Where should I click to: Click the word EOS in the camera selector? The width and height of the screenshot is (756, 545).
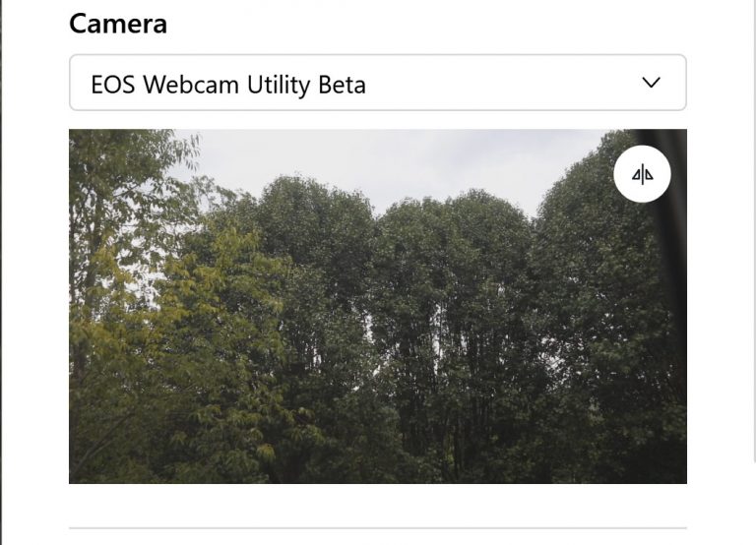click(x=113, y=85)
